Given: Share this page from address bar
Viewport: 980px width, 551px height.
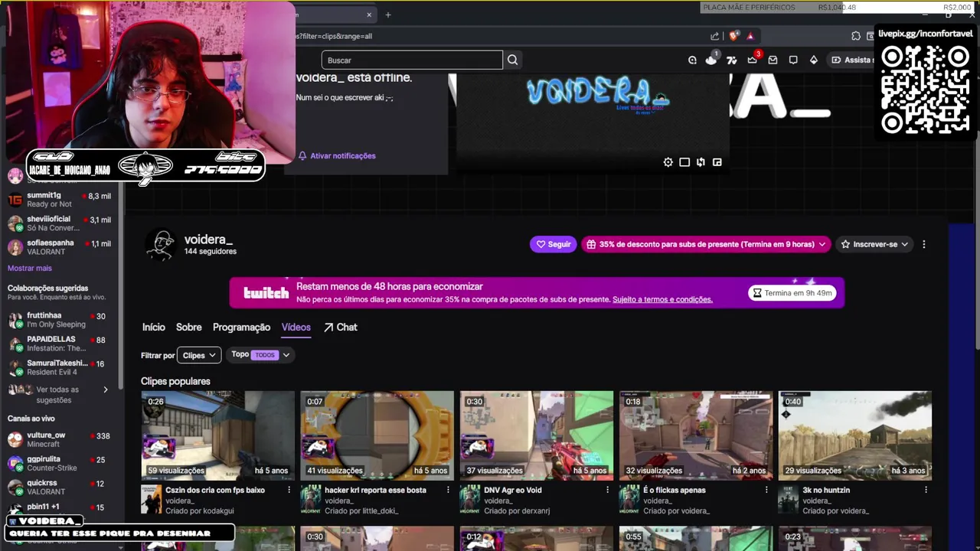Looking at the screenshot, I should tap(714, 36).
